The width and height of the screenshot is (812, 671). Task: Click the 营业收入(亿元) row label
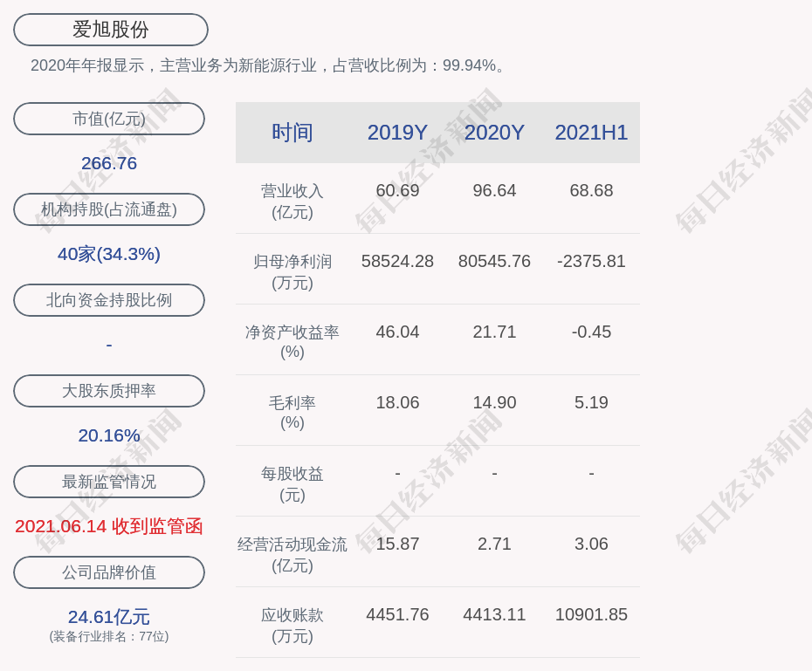[x=292, y=202]
